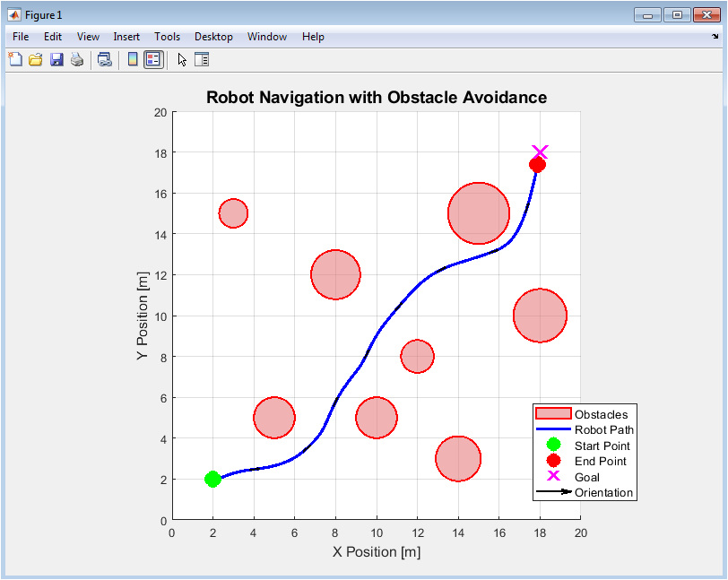Save the figure with the floppy disk icon
This screenshot has width=728, height=580.
click(56, 60)
